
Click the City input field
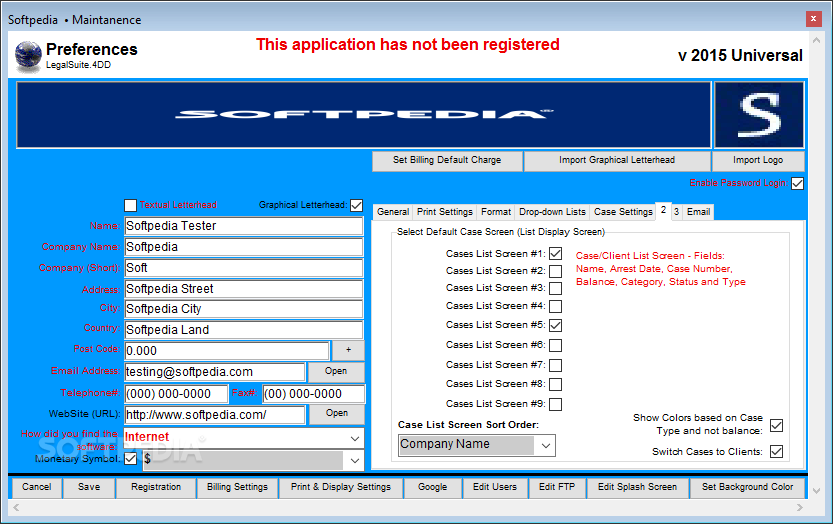coord(244,309)
